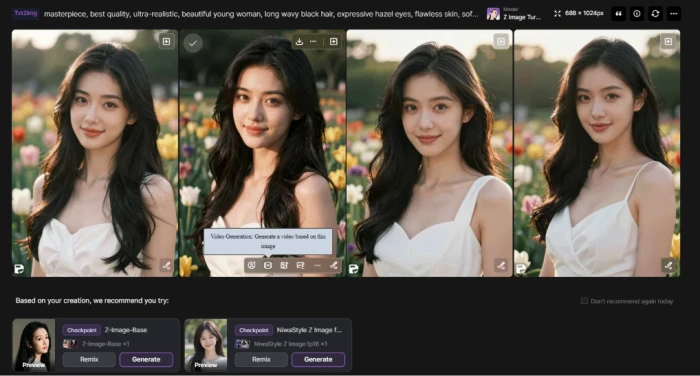Screen dimensions: 700x376
Task: Click the face icon in second image toolbar
Action: [252, 265]
